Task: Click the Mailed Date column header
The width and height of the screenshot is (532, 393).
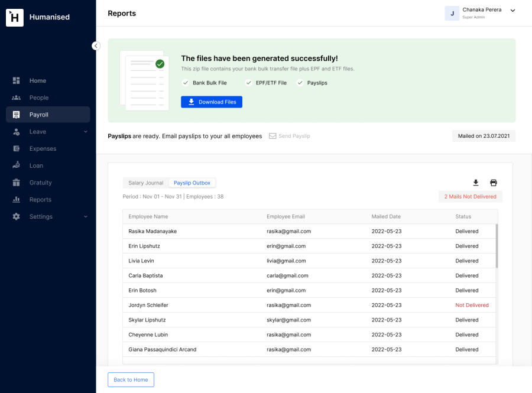Action: pyautogui.click(x=386, y=217)
